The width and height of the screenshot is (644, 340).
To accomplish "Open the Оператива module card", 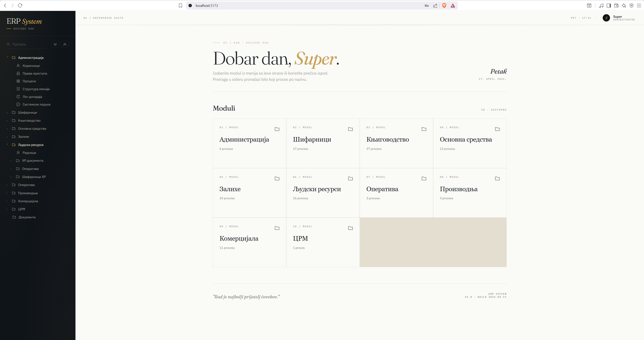I will (396, 193).
